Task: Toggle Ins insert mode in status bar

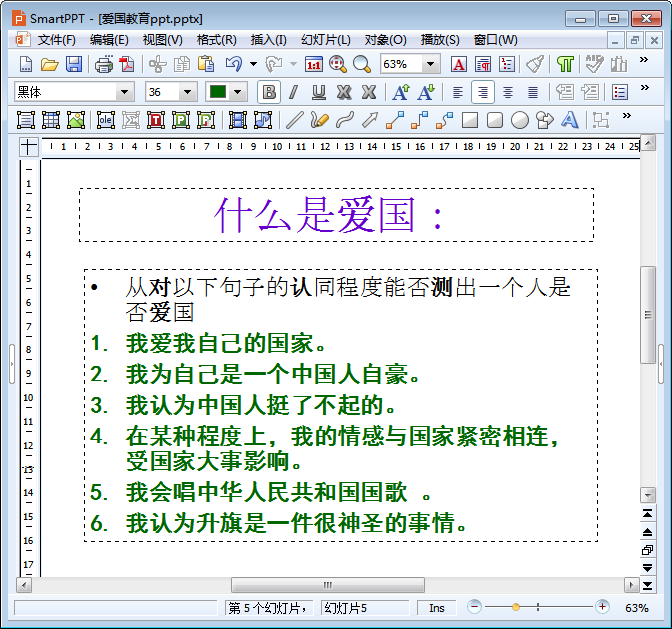Action: (437, 608)
